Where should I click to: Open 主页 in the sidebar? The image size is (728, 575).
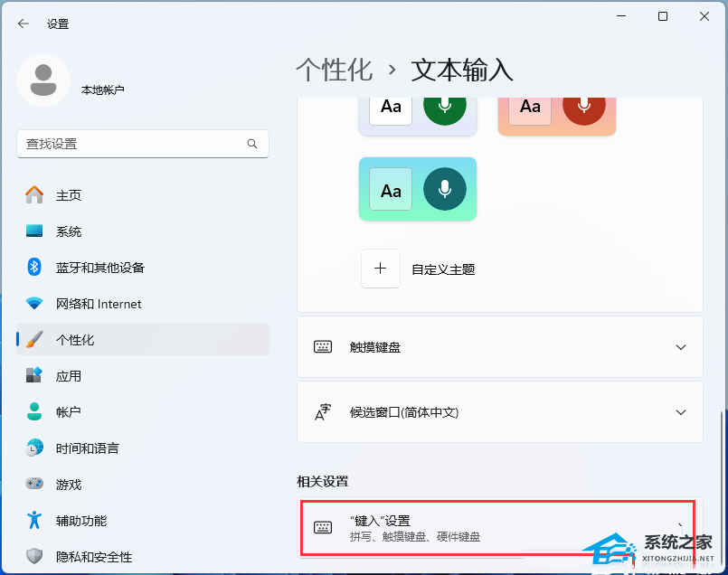pyautogui.click(x=143, y=195)
